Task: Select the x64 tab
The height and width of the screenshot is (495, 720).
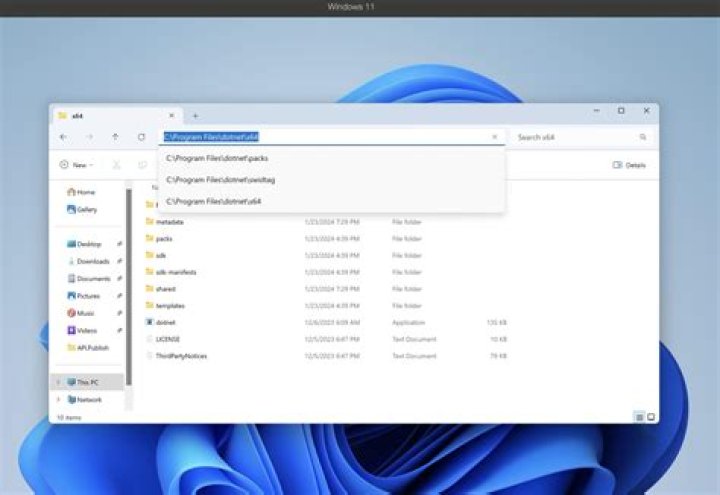Action: (116, 116)
